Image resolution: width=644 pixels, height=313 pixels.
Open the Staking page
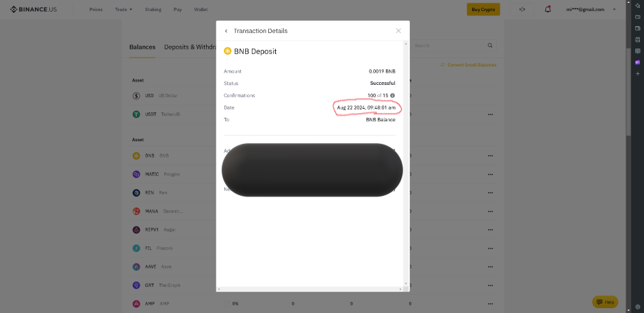click(x=153, y=10)
